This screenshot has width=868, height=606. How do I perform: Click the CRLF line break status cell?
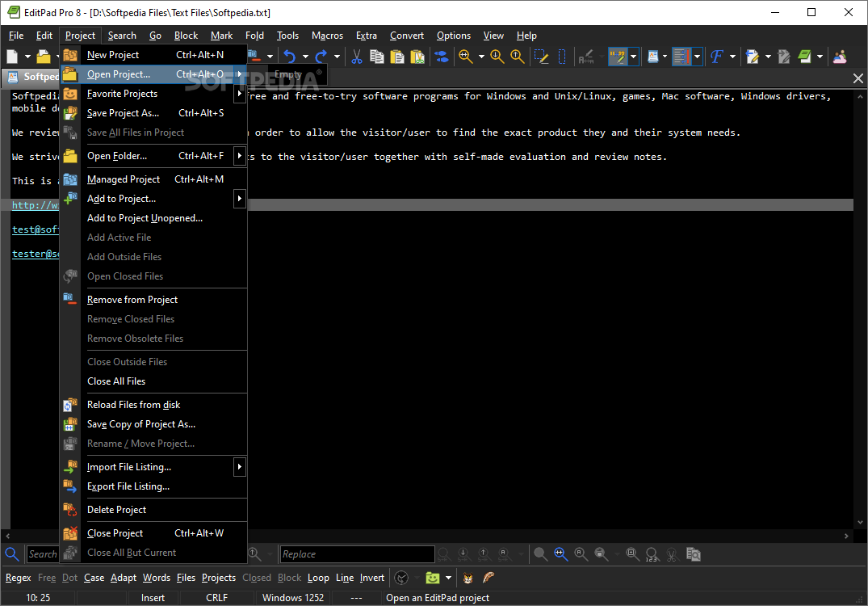point(217,598)
